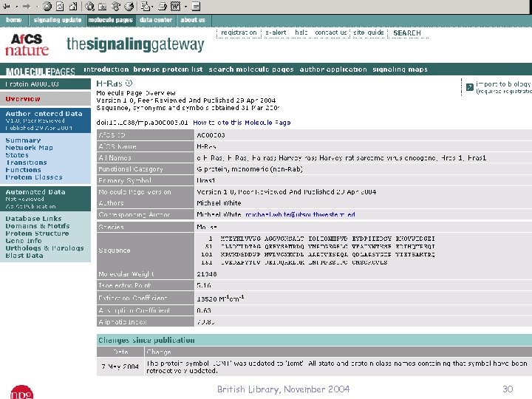This screenshot has height=399, width=532.
Task: Click the Edit with Word icon
Action: [175, 6]
